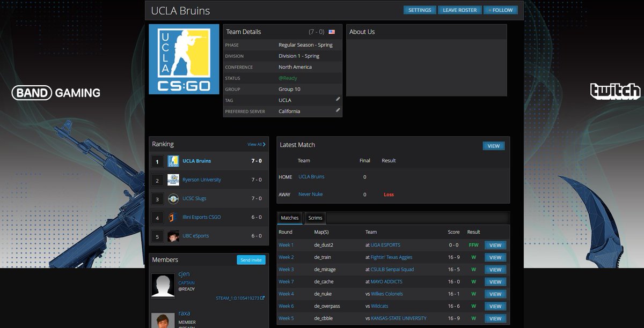This screenshot has width=644, height=328.
Task: Click the UCLA CS:GO team logo
Action: 184,59
